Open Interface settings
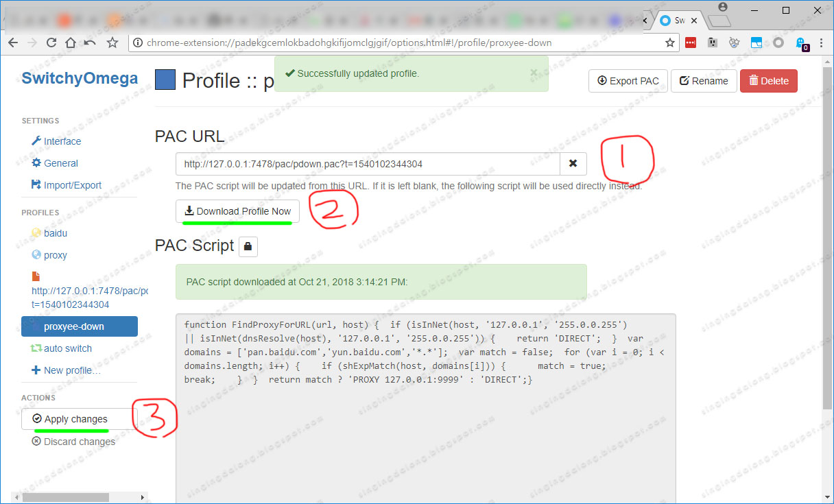834x504 pixels. [x=56, y=141]
